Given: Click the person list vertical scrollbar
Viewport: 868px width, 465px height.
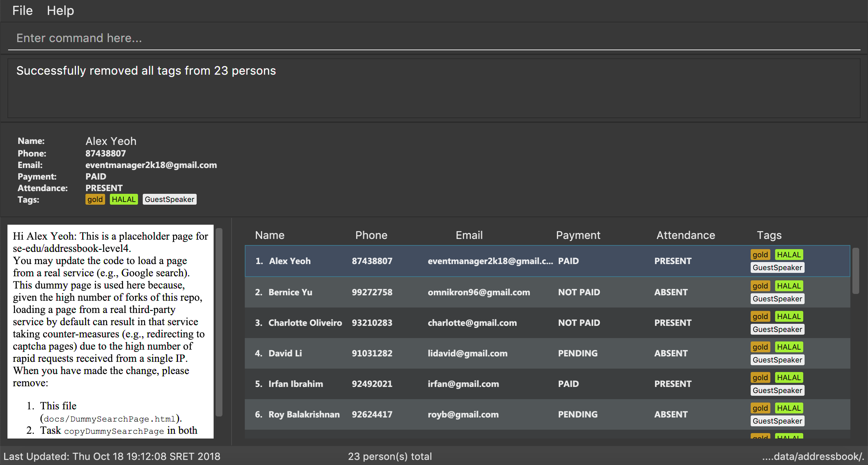Looking at the screenshot, I should 855,271.
